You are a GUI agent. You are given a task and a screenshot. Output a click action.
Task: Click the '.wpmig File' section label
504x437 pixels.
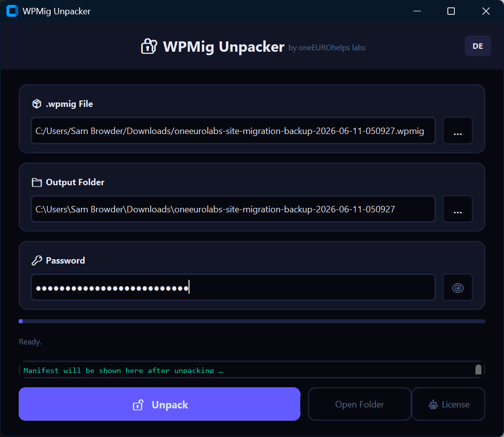coord(69,104)
